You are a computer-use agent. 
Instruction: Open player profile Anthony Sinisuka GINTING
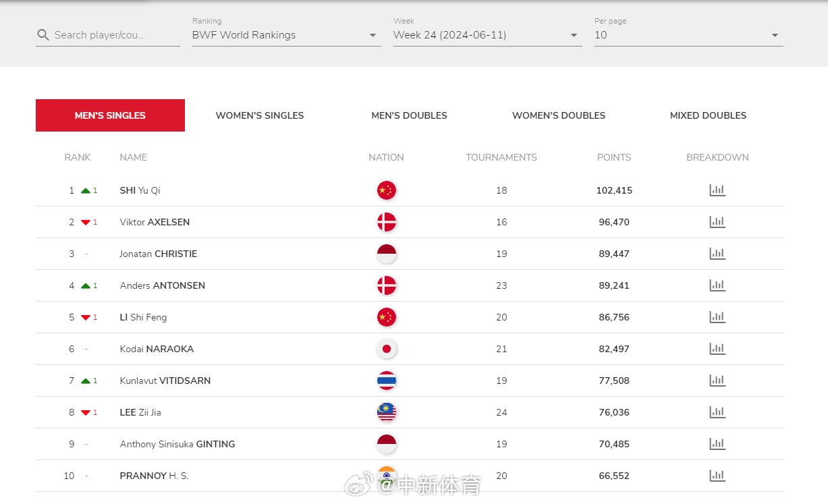[177, 444]
